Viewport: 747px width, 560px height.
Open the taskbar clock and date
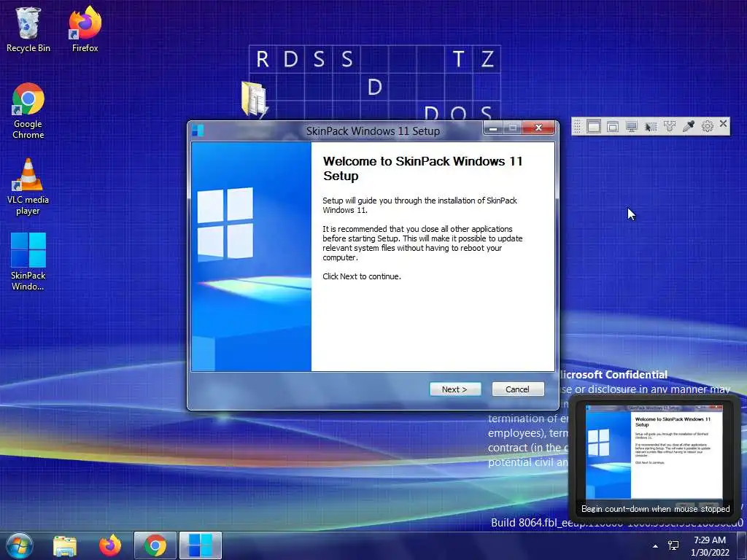710,546
